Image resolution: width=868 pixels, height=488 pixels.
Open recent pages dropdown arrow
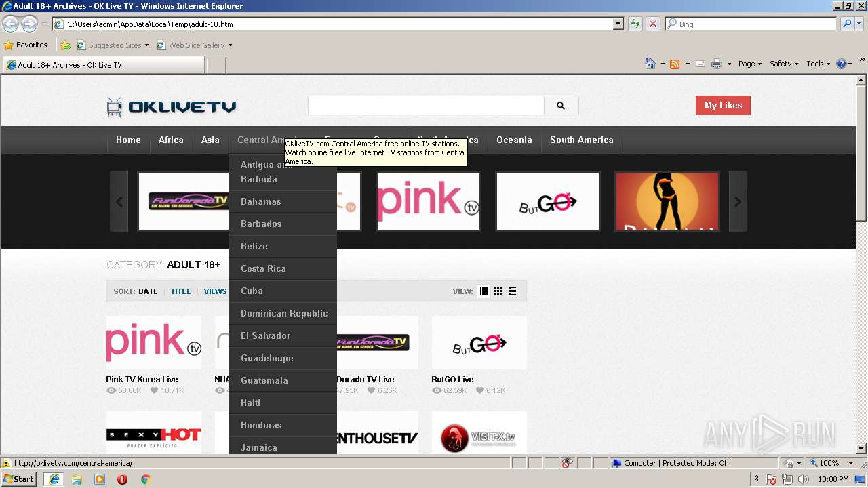click(x=44, y=24)
